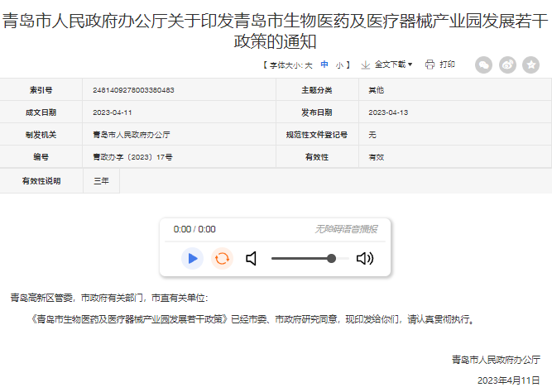The width and height of the screenshot is (552, 392).
Task: Click the 主题分类 value 其他
Action: click(376, 90)
